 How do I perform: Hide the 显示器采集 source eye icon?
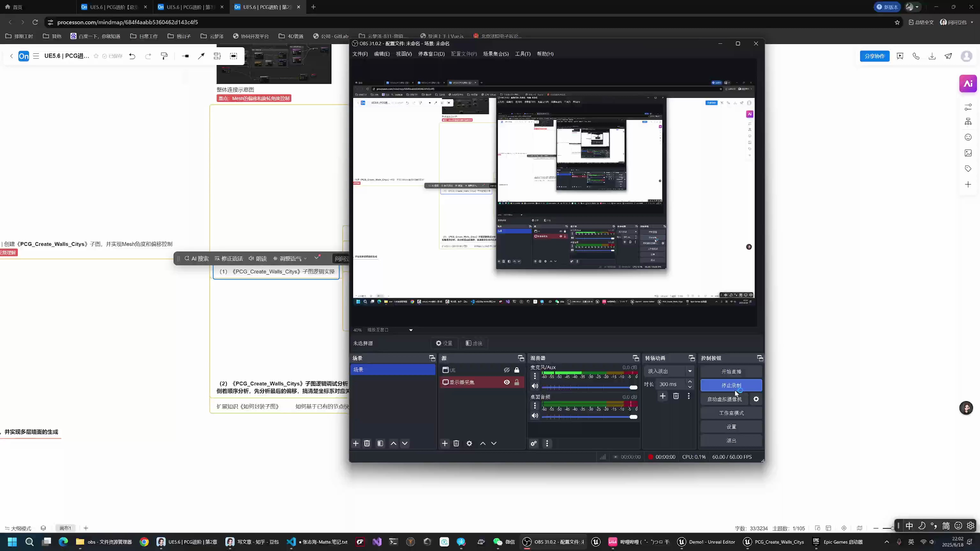click(507, 382)
